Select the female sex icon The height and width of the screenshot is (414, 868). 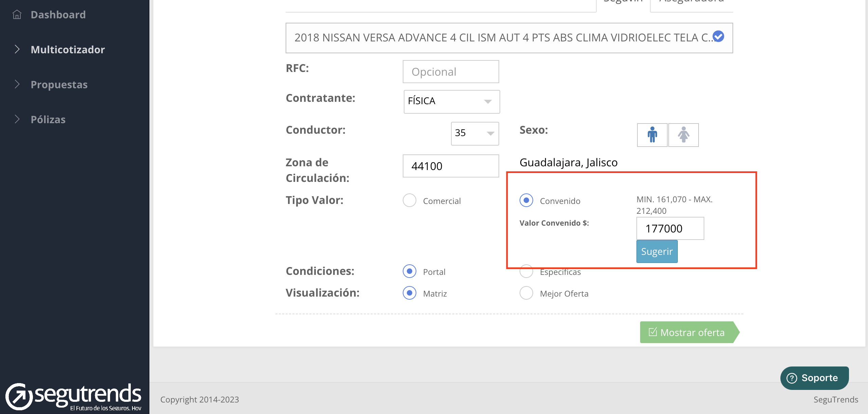tap(683, 135)
